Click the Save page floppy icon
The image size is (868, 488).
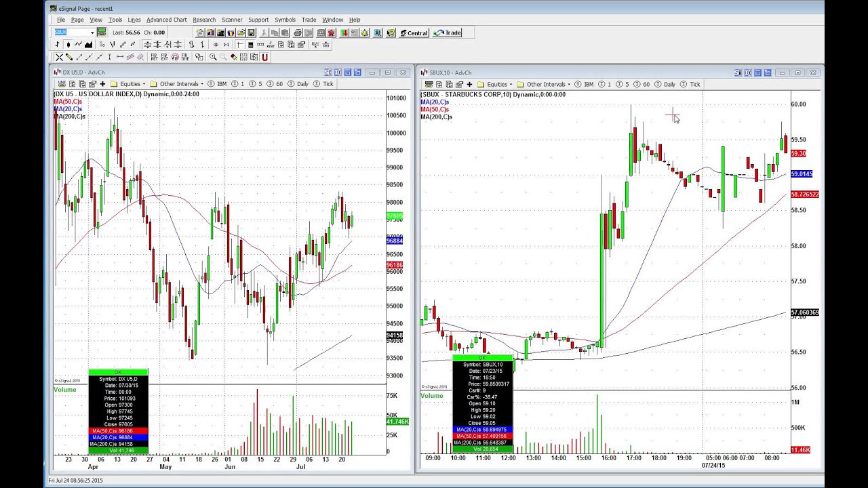click(251, 33)
